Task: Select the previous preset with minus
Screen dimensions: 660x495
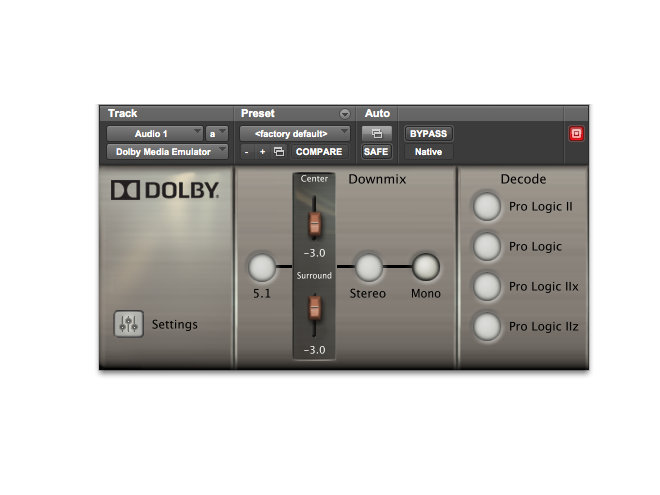Action: pos(247,152)
